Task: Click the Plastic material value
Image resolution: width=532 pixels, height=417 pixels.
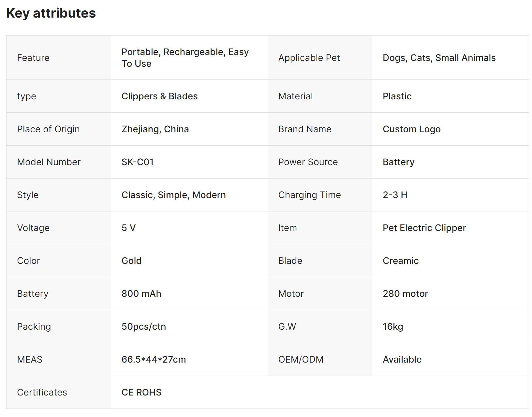Action: coord(397,96)
